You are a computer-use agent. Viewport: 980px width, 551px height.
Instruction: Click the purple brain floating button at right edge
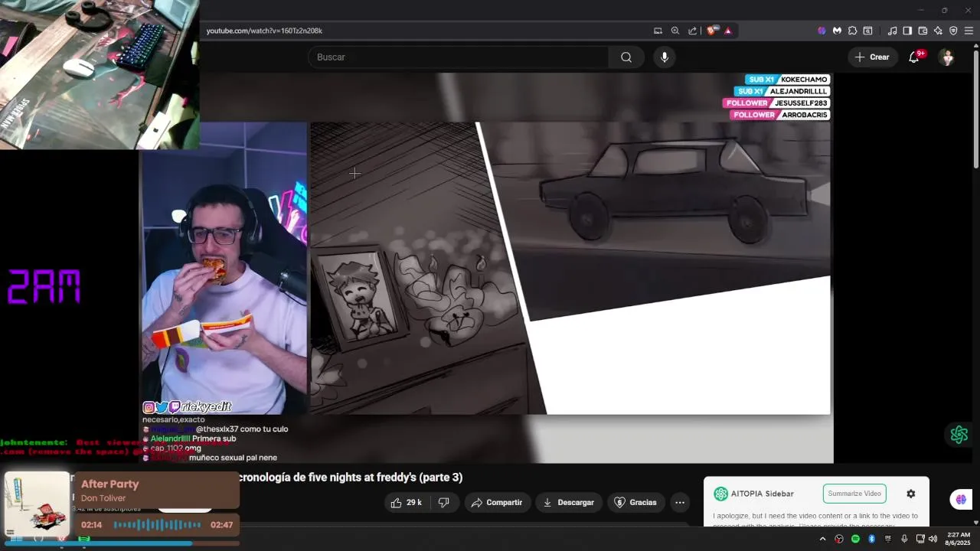click(x=960, y=500)
